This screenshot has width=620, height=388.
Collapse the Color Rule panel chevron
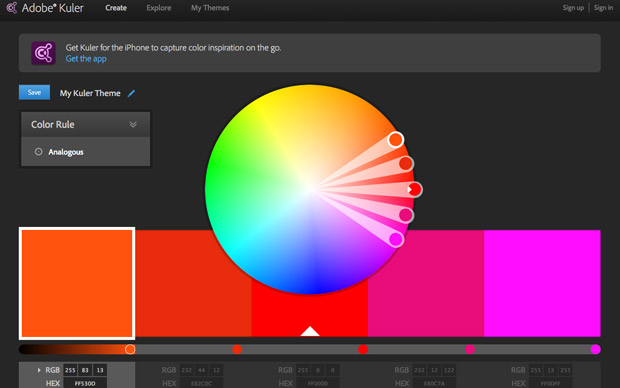point(133,124)
